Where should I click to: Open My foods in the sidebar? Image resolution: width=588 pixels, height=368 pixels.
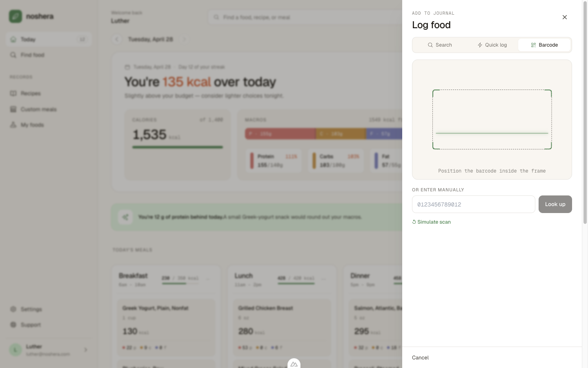click(x=49, y=125)
